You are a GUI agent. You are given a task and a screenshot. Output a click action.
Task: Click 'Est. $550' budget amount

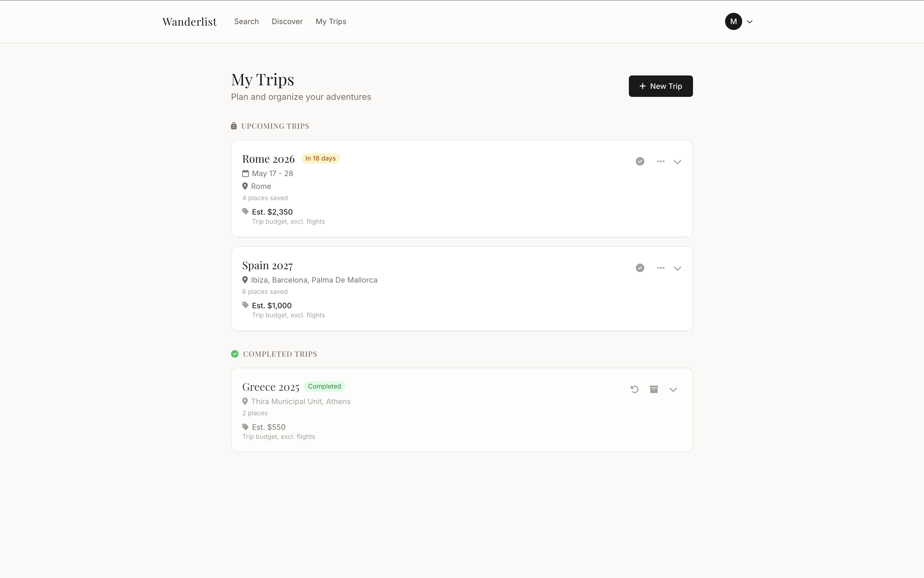(269, 427)
